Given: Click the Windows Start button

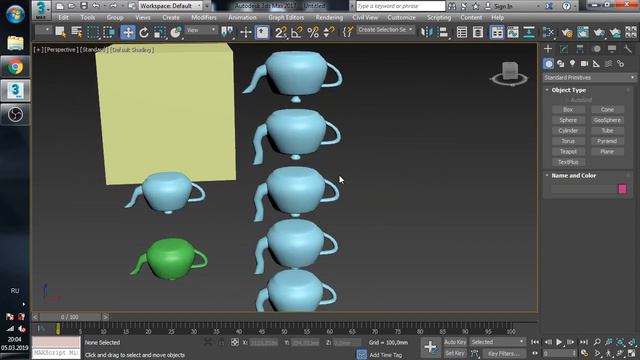Looking at the screenshot, I should 15,14.
